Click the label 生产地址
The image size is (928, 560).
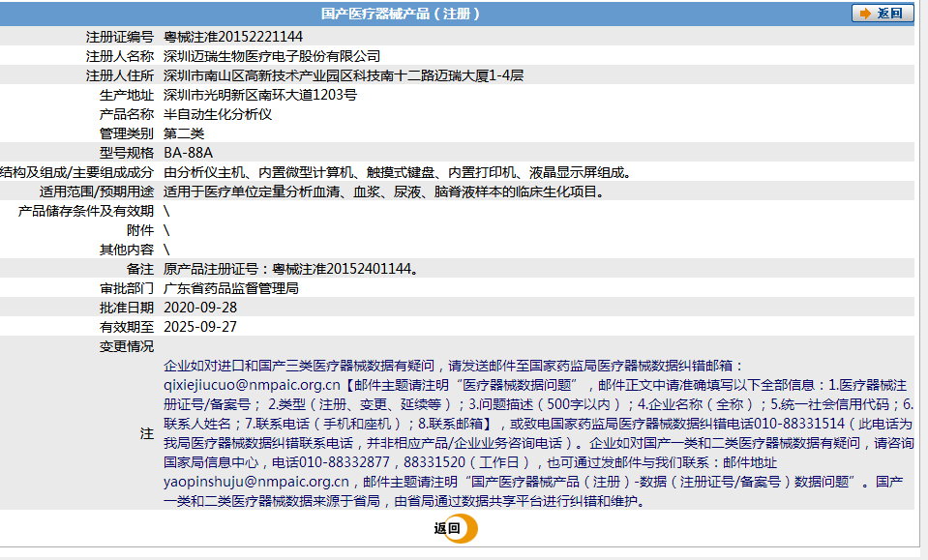(x=127, y=95)
